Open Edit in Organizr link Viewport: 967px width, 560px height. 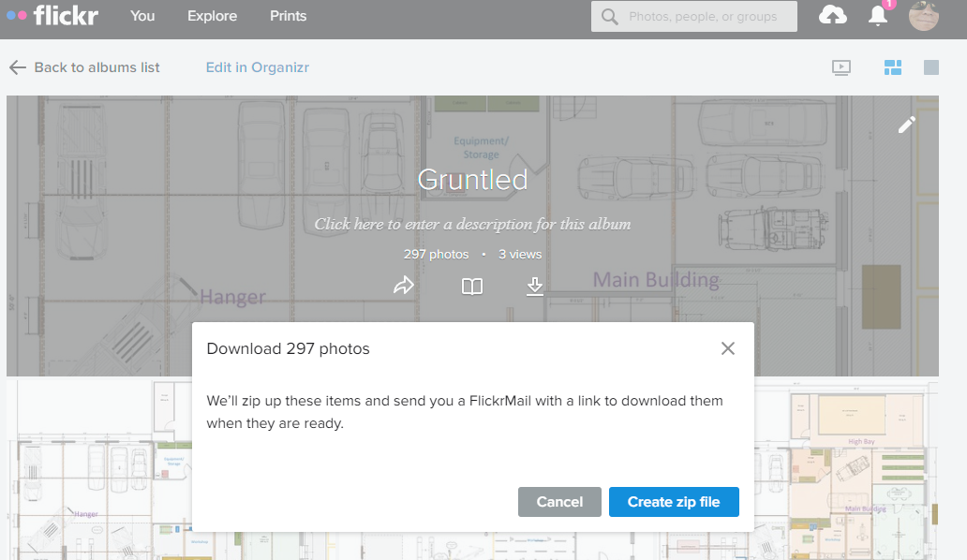[x=258, y=67]
